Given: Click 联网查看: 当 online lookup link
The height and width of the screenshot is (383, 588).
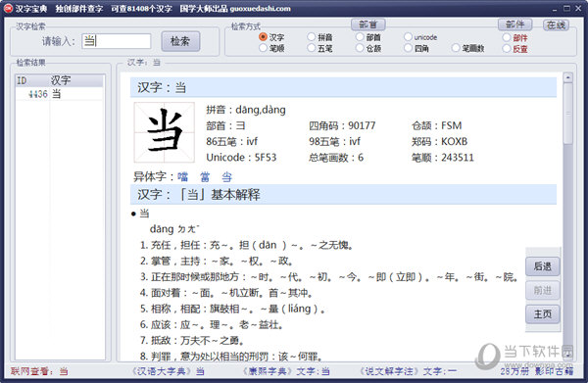Looking at the screenshot, I should point(39,371).
